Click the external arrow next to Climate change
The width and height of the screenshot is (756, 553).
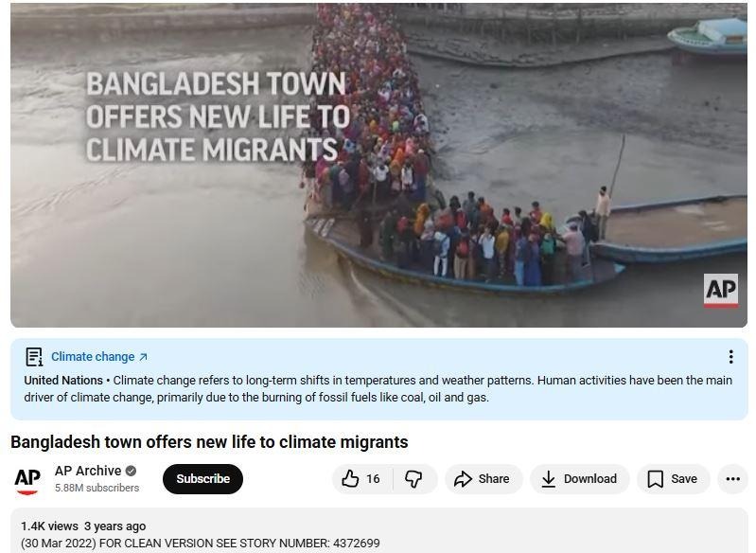[143, 357]
